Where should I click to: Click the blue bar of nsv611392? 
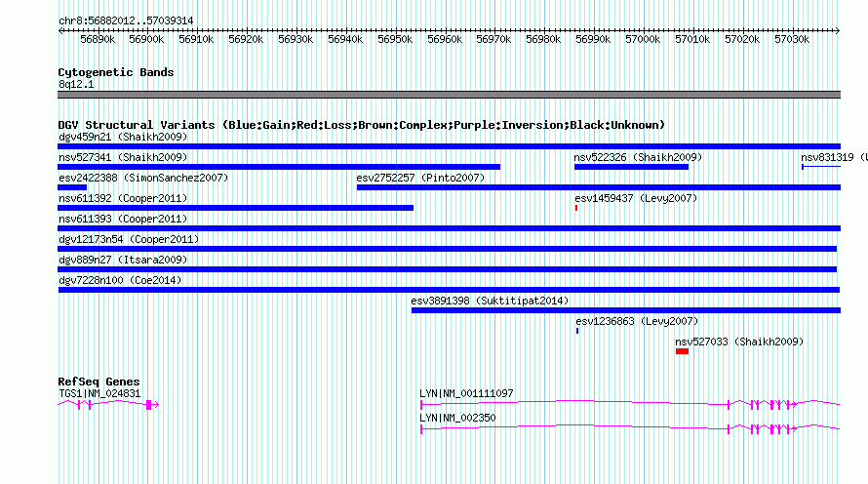tap(235, 208)
